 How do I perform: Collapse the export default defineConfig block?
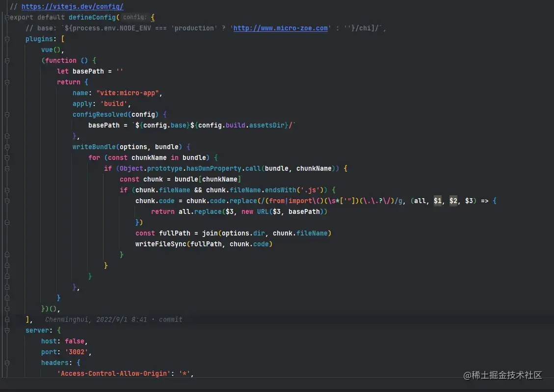click(7, 17)
